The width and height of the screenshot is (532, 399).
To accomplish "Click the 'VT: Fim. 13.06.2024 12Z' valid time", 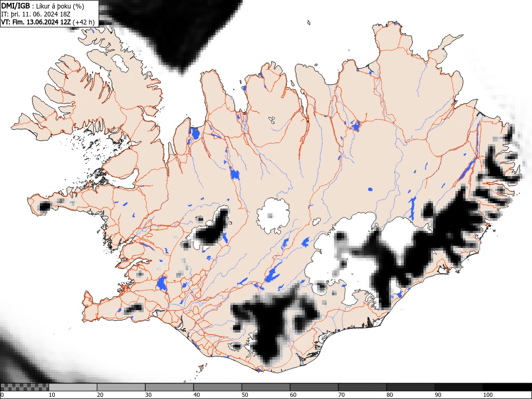I will 36,22.
